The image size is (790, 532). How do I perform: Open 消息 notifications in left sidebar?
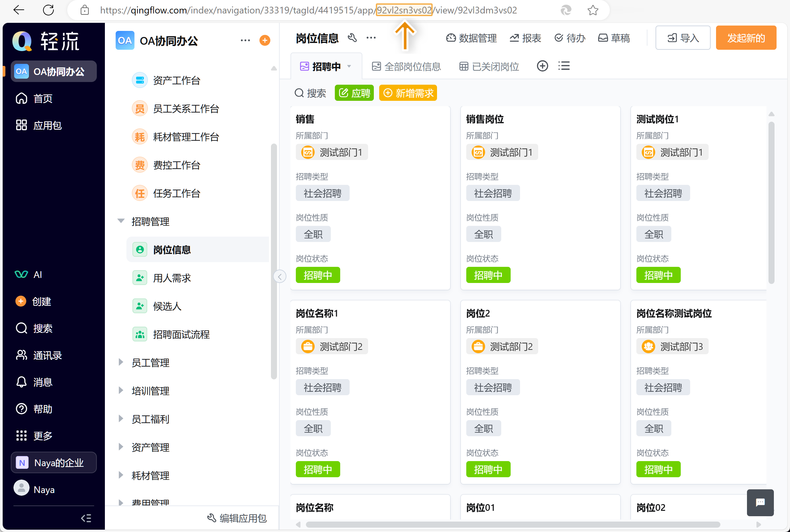pyautogui.click(x=42, y=382)
